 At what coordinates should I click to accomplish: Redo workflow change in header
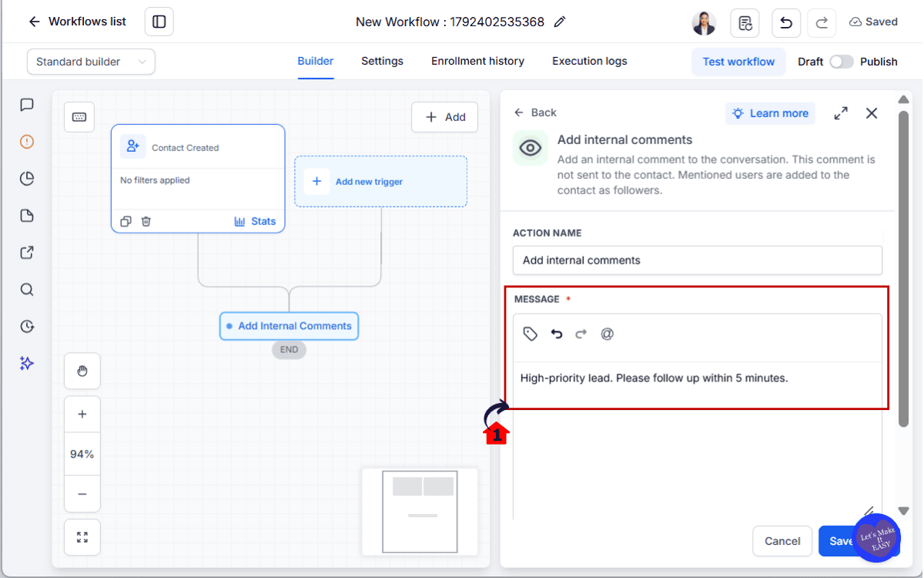click(x=822, y=22)
